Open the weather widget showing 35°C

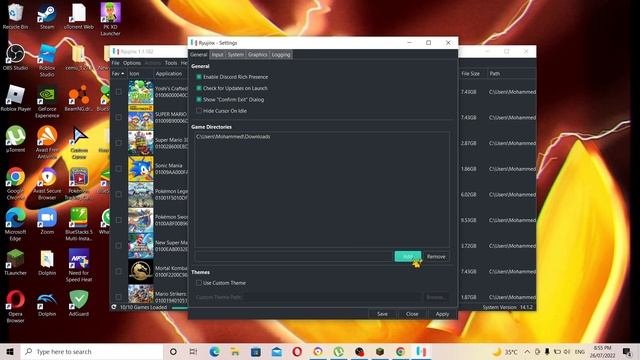coord(505,351)
